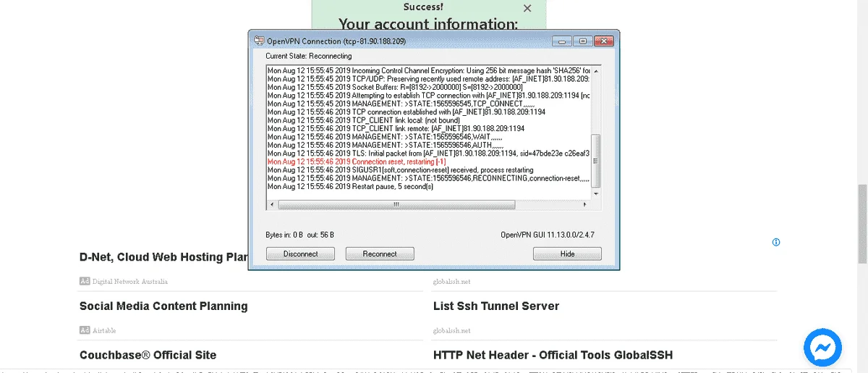Click the Ad badge beside Airtable
This screenshot has height=373, width=868.
85,330
